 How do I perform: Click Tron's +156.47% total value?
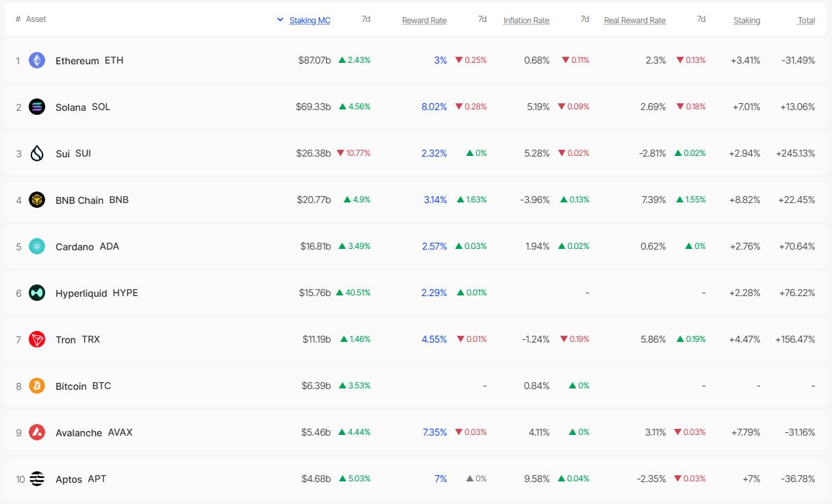pos(795,339)
